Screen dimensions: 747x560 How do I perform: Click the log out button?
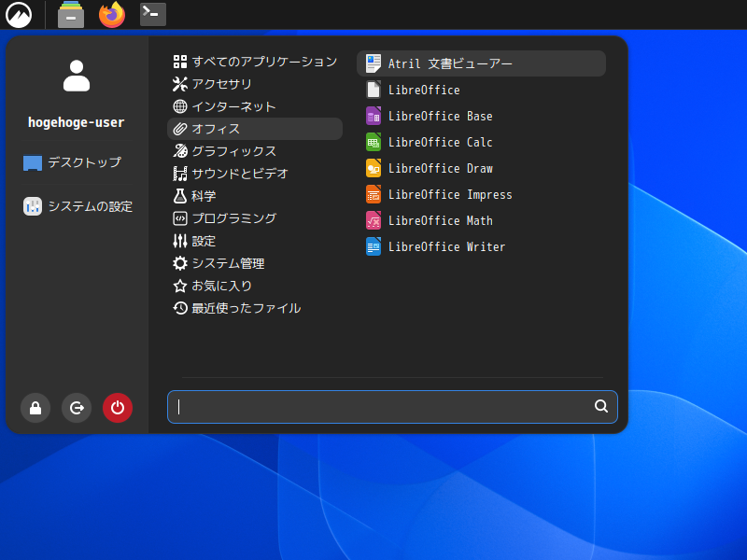tap(77, 408)
